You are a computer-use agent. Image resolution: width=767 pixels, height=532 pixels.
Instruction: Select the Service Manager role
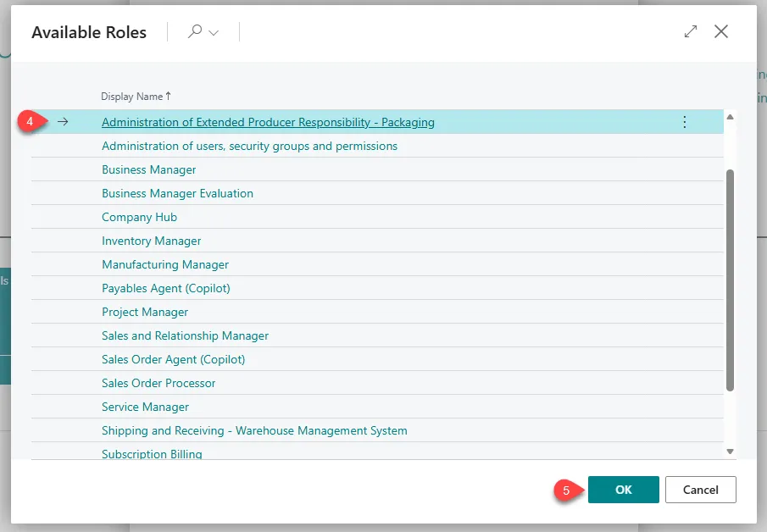[145, 407]
